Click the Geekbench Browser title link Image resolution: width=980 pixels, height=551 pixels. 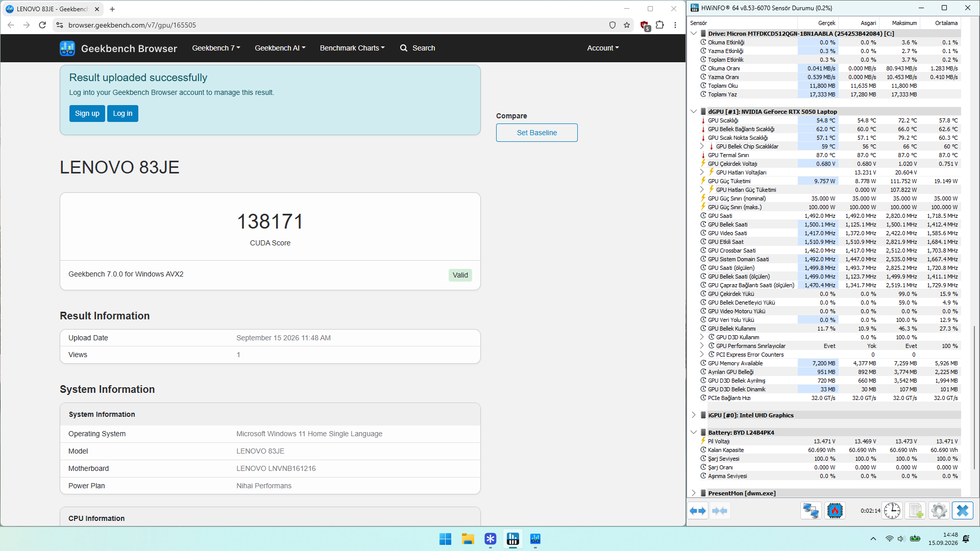(x=129, y=48)
